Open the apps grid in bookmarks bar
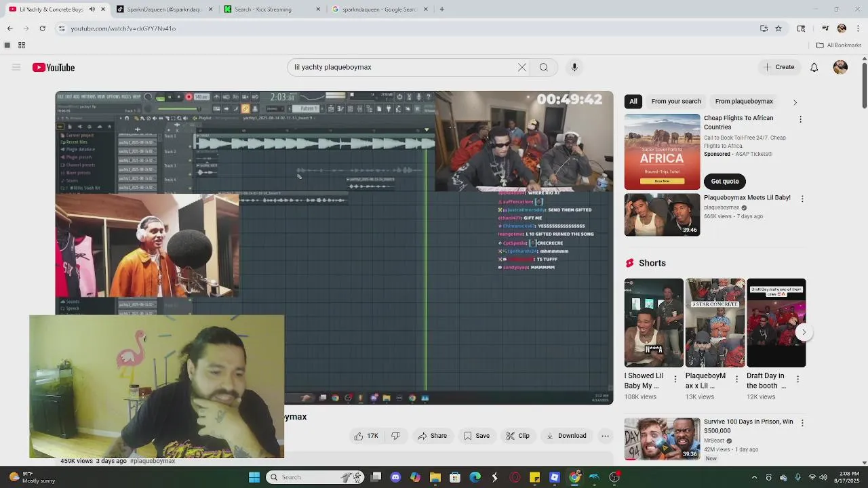Viewport: 868px width, 488px height. [22, 45]
